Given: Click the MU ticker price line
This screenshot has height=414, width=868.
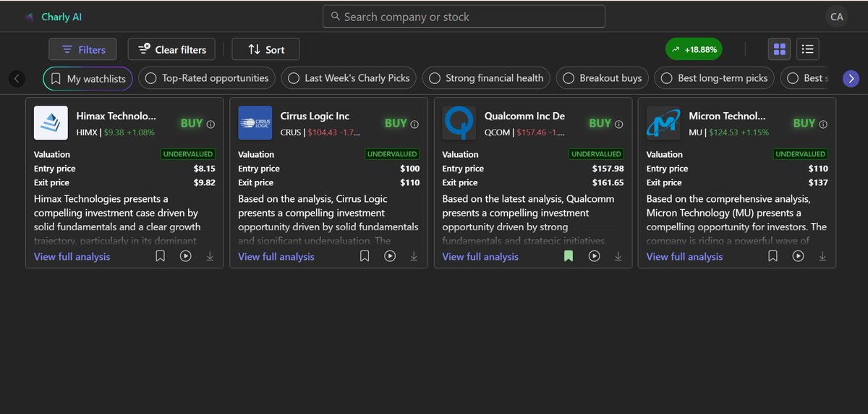Looking at the screenshot, I should [729, 132].
